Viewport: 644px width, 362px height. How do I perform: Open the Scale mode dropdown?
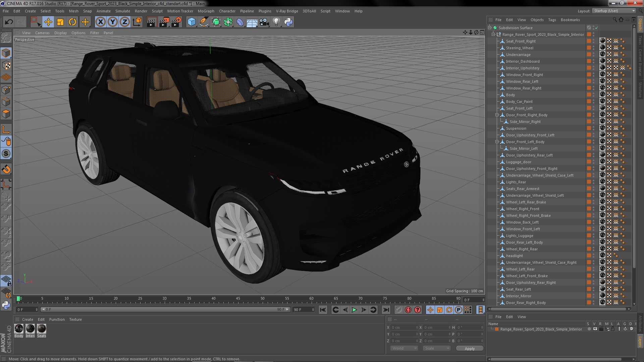[437, 348]
